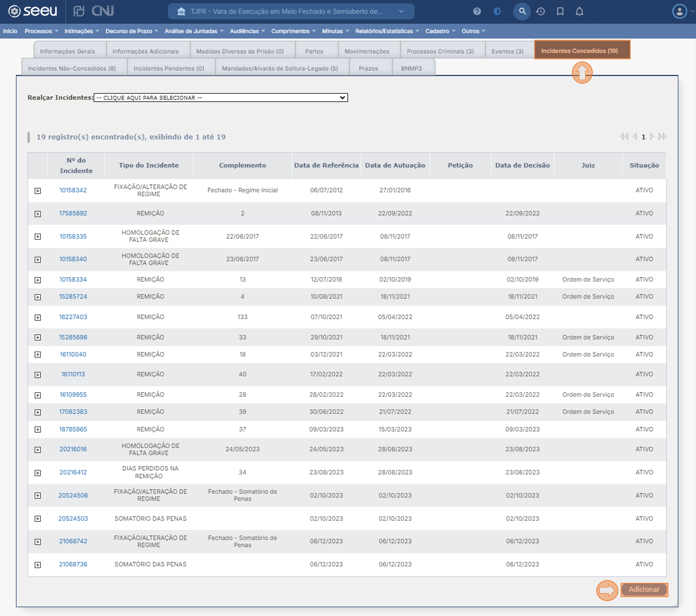This screenshot has height=616, width=696.
Task: Expand row of incident 21068742
Action: [38, 542]
